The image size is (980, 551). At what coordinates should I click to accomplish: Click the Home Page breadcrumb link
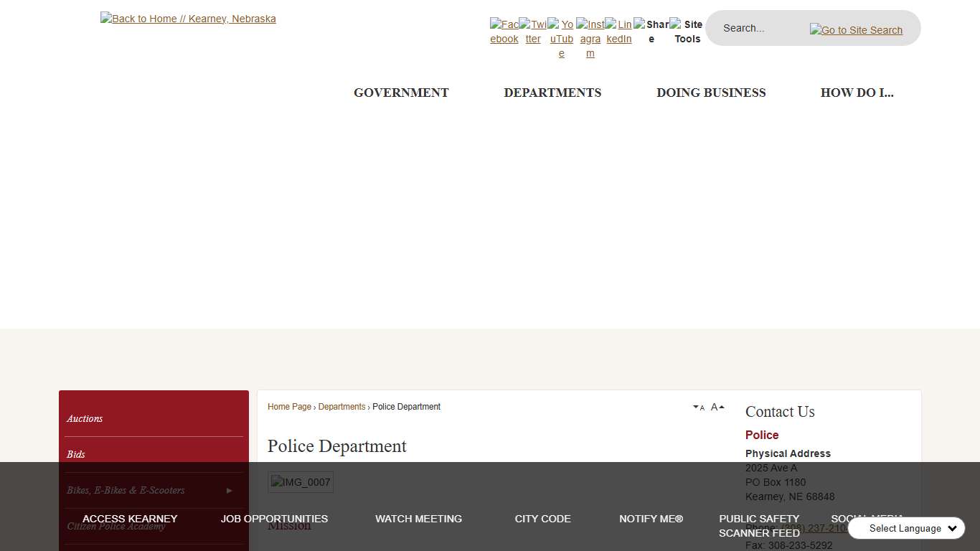(289, 407)
